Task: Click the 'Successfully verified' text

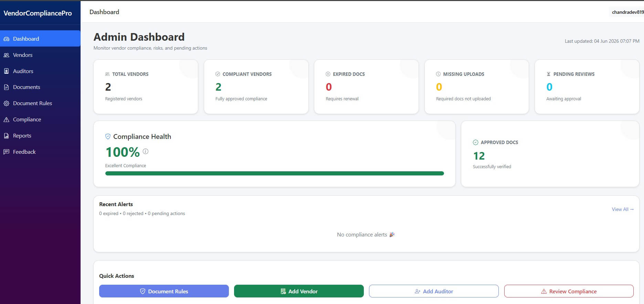Action: [492, 166]
